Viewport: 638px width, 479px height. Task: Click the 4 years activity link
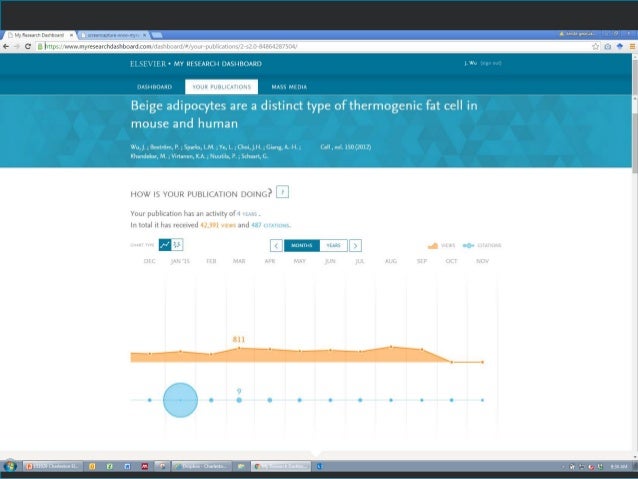pos(247,214)
